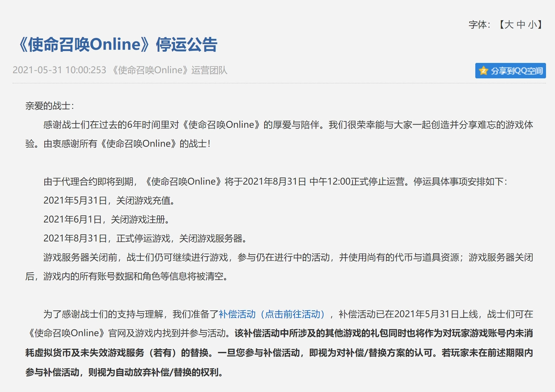The width and height of the screenshot is (555, 392).
Task: Open the 补偿活动（点击前往活动） compensation link
Action: point(272,315)
